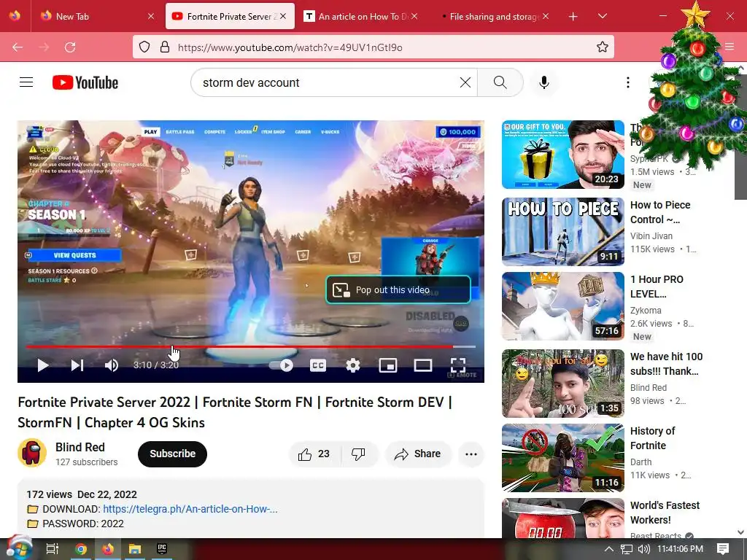Image resolution: width=747 pixels, height=560 pixels.
Task: Click the video progress bar
Action: 251,346
